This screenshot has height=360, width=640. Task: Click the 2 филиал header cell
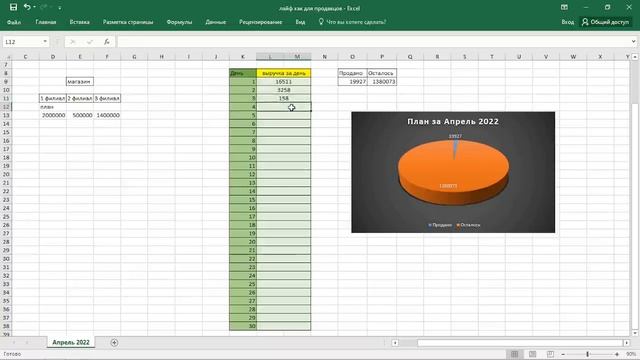pos(80,98)
